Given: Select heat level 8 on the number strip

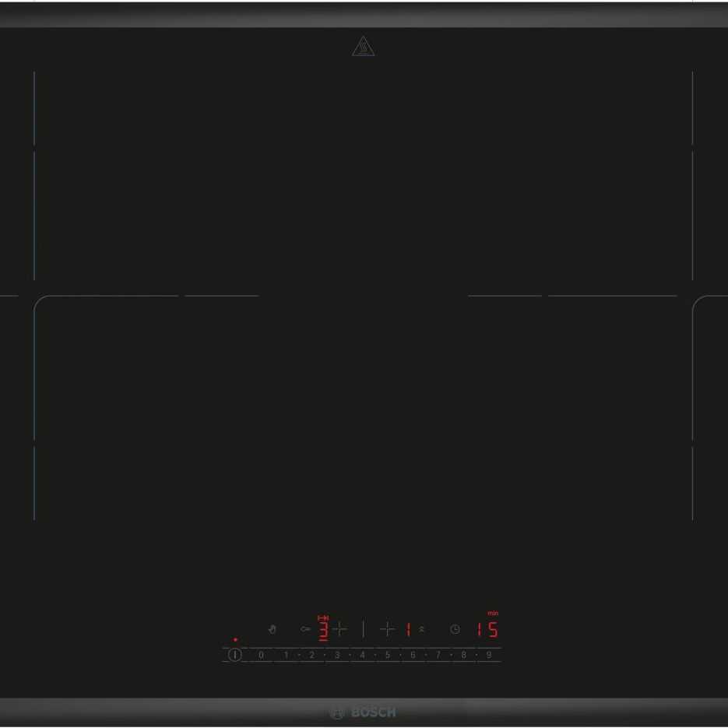Looking at the screenshot, I should (x=463, y=656).
